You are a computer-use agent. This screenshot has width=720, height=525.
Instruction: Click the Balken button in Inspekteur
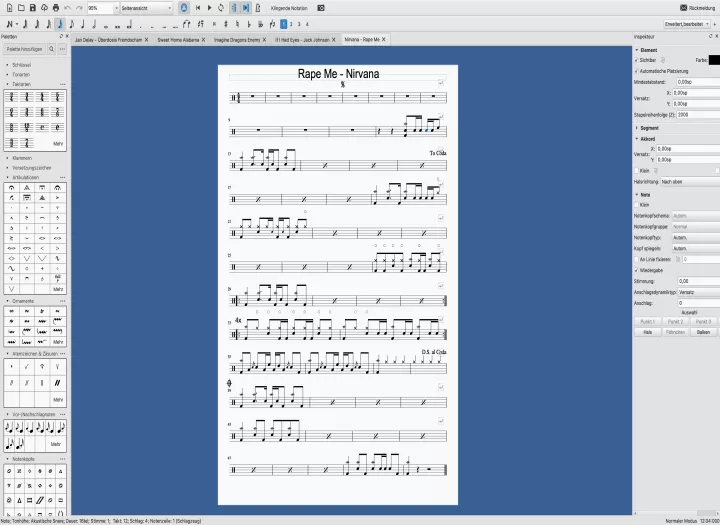pos(703,332)
